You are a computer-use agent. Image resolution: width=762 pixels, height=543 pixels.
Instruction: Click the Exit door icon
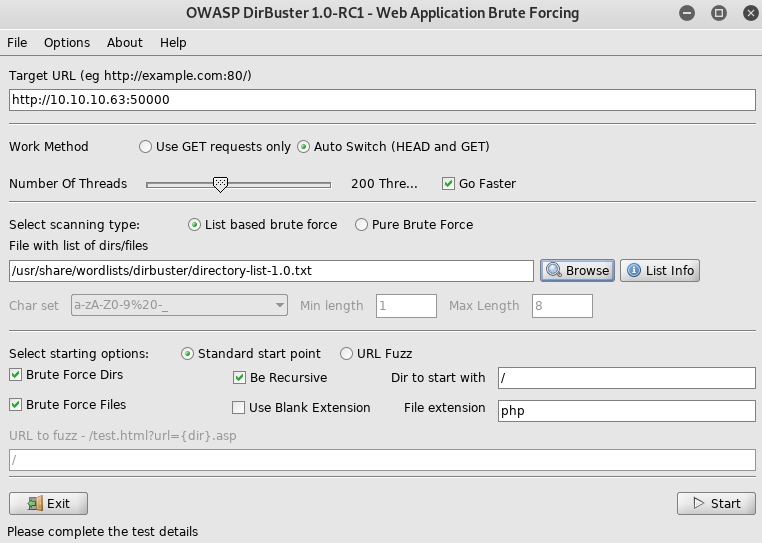tap(34, 503)
